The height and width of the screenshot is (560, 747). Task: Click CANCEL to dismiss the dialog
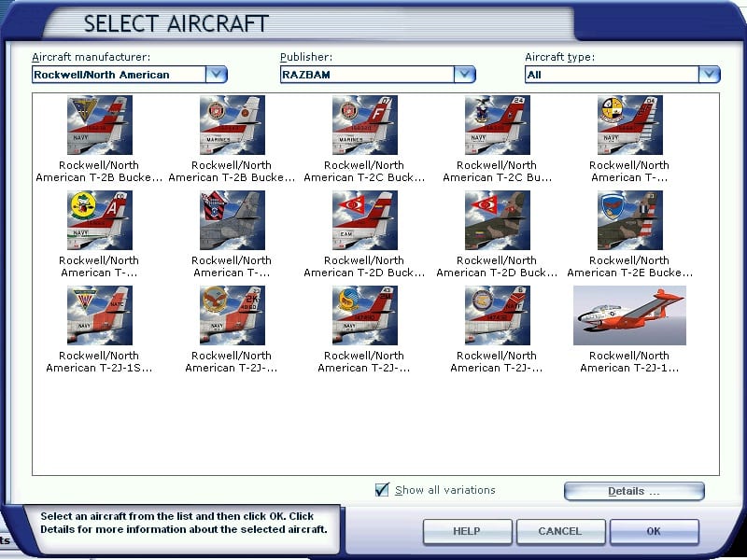559,531
